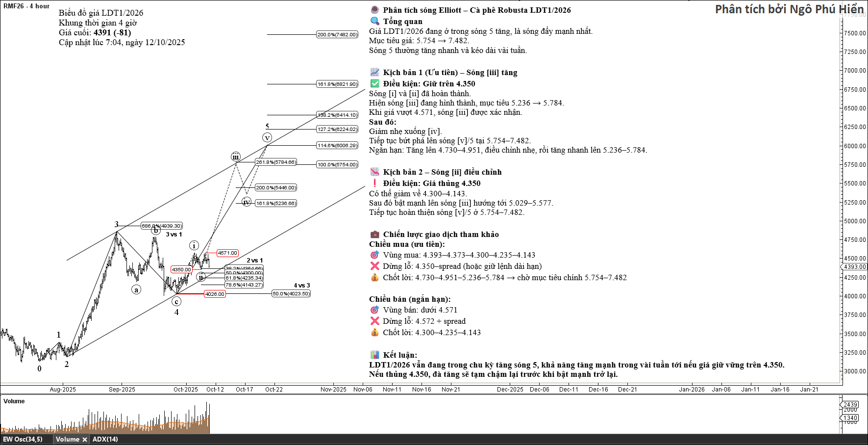Click the circled wave b label

click(x=155, y=230)
